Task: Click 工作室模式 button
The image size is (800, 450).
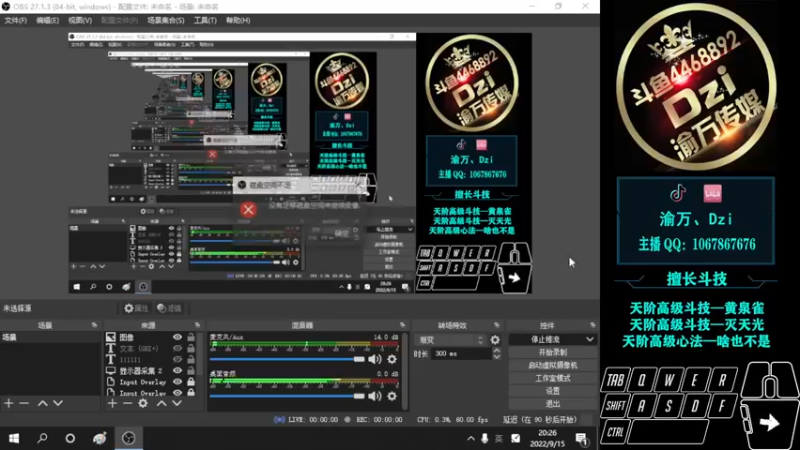Action: coord(553,378)
